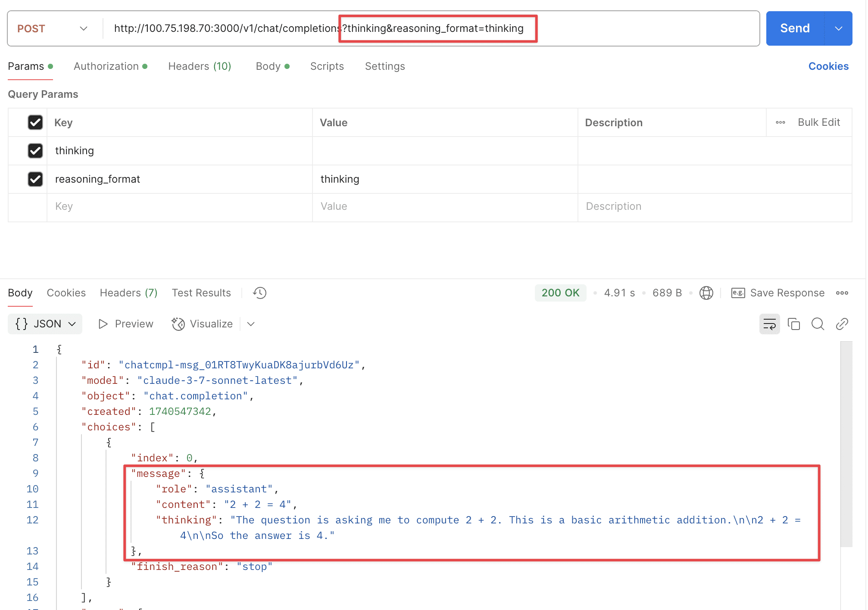The image size is (868, 610).
Task: Click the response history clock icon
Action: (x=260, y=293)
